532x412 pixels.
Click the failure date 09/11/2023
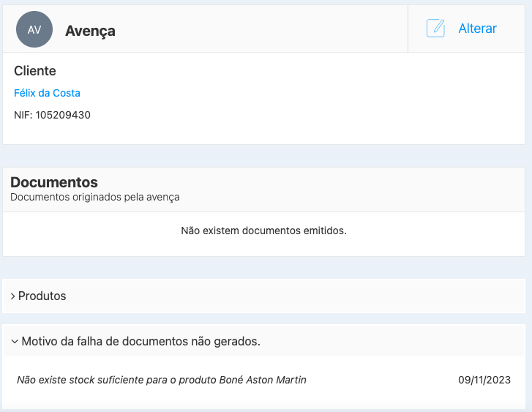point(484,380)
